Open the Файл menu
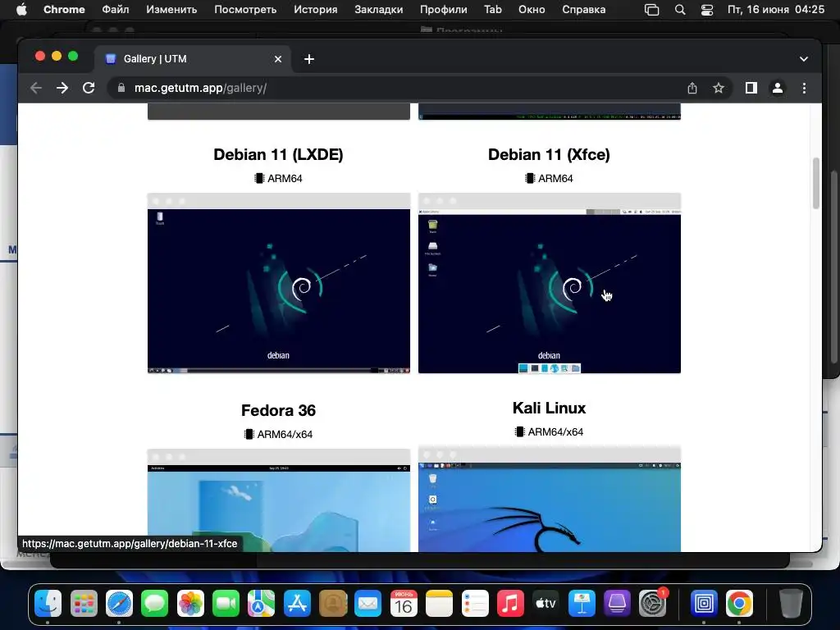Viewport: 840px width, 630px height. pyautogui.click(x=115, y=10)
